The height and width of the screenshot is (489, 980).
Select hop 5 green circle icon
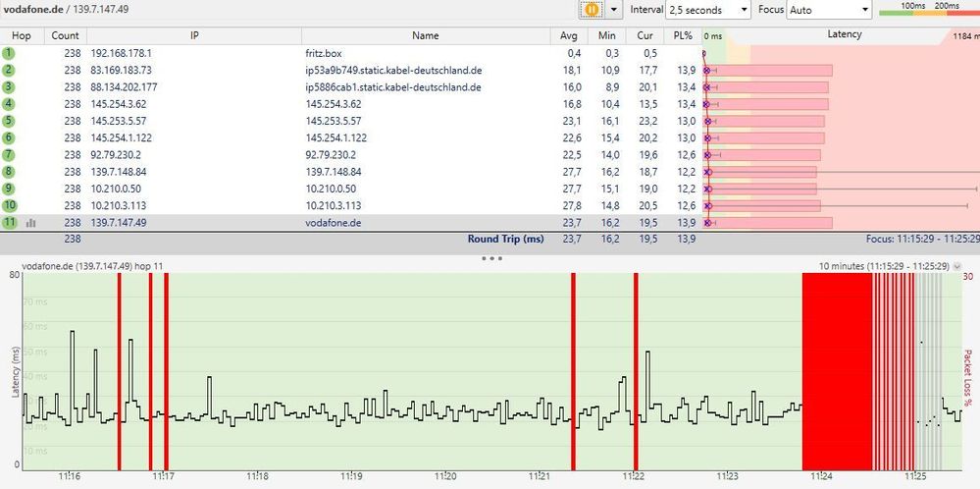(x=10, y=121)
